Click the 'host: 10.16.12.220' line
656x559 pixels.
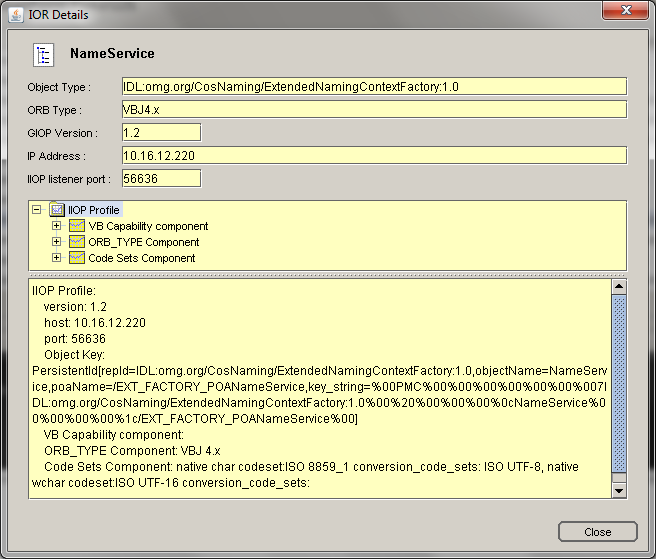pyautogui.click(x=95, y=323)
